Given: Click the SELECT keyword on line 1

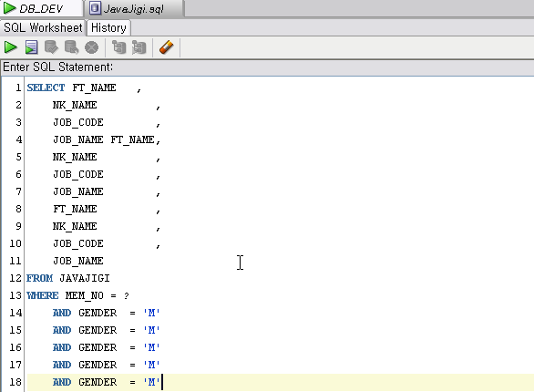Looking at the screenshot, I should point(46,88).
